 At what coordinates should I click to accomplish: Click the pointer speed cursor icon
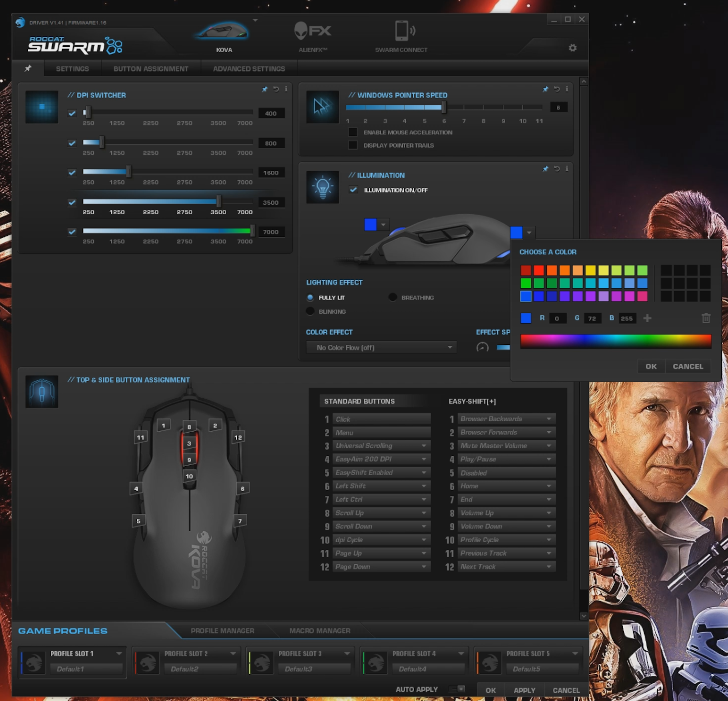click(322, 107)
